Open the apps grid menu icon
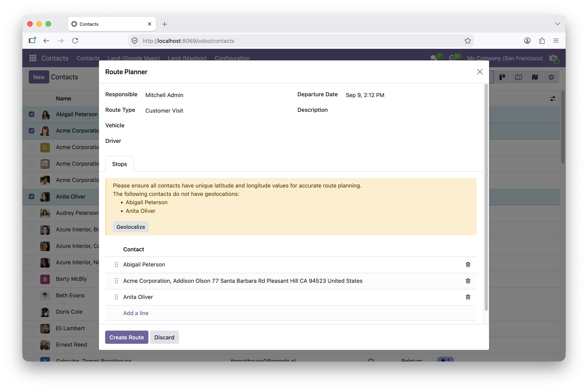588x391 pixels. point(33,58)
